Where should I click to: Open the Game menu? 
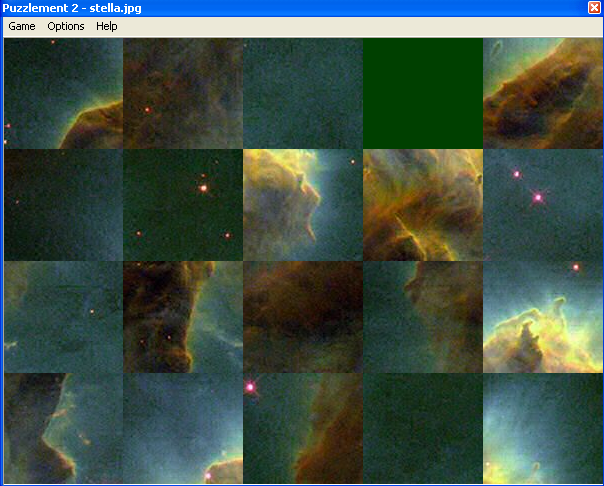click(x=22, y=26)
